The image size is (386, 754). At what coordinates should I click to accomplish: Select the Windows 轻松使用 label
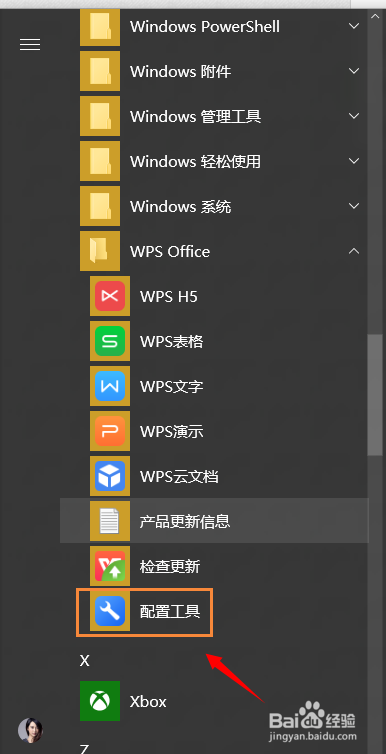(x=196, y=162)
